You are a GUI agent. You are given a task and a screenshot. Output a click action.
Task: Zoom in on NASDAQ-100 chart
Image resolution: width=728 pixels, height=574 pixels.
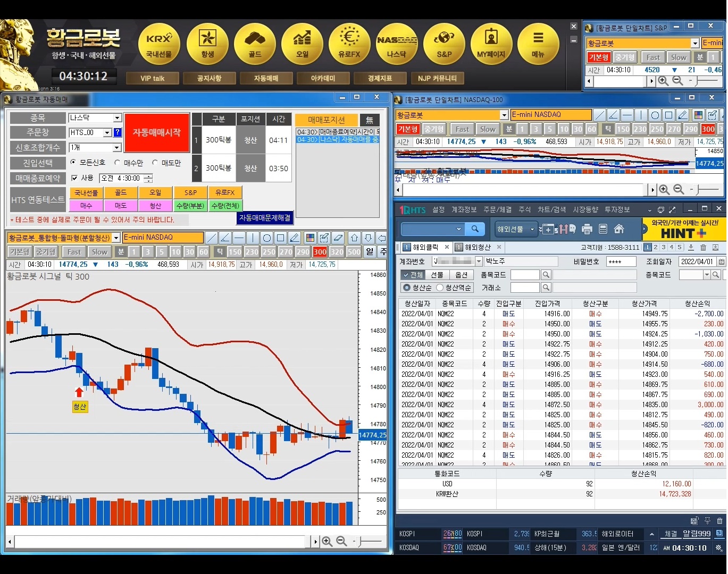pos(664,189)
